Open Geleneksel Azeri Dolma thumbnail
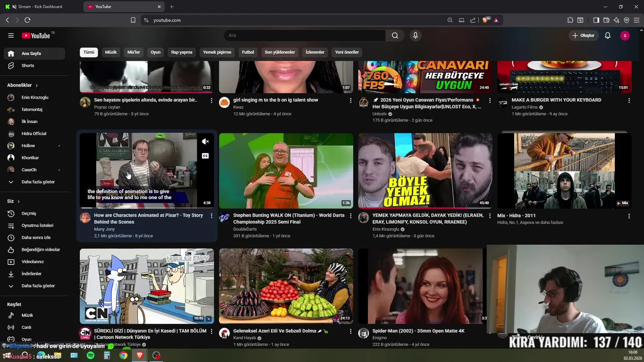 click(286, 286)
